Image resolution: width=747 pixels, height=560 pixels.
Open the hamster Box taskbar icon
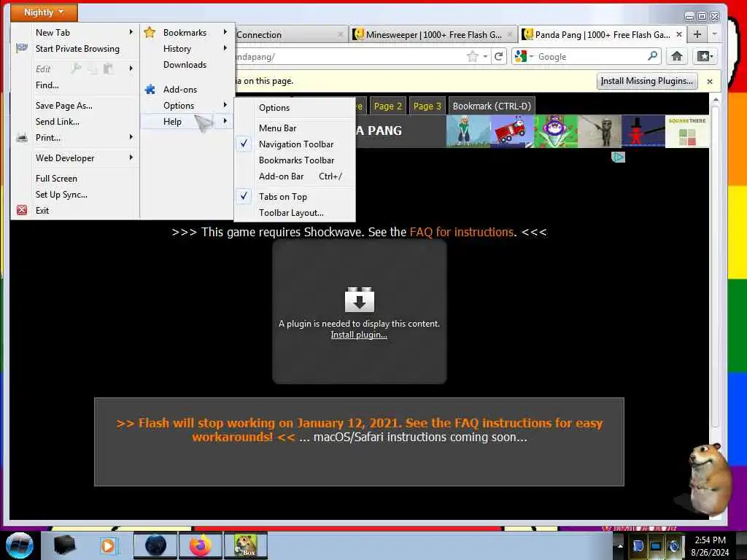point(246,545)
